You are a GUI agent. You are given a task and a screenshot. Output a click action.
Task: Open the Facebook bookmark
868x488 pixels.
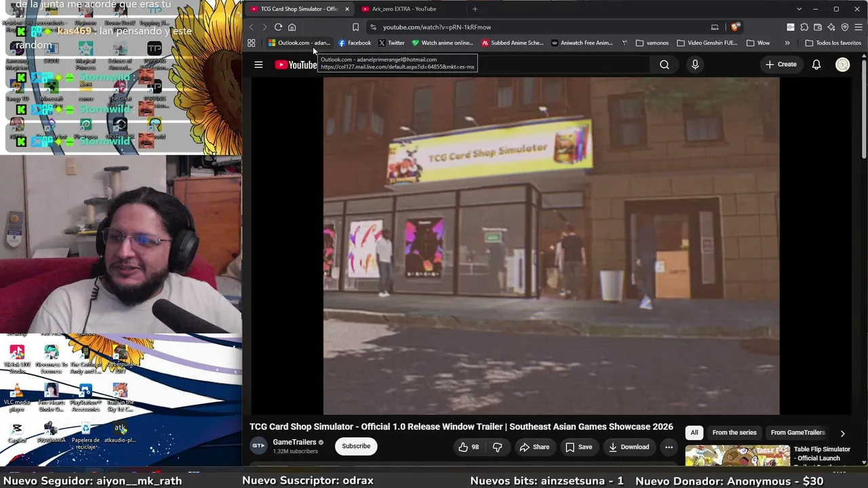click(355, 43)
